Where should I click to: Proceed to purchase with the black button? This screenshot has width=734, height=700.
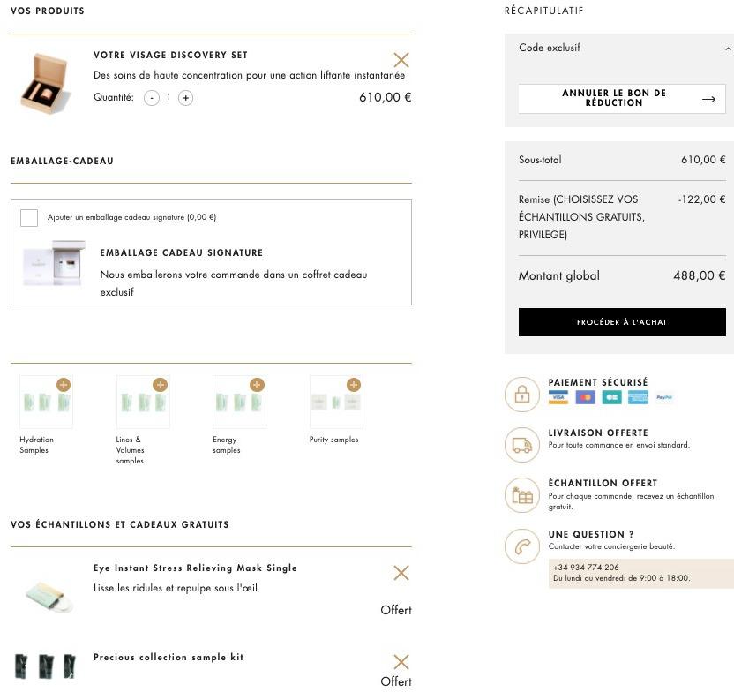tap(622, 322)
